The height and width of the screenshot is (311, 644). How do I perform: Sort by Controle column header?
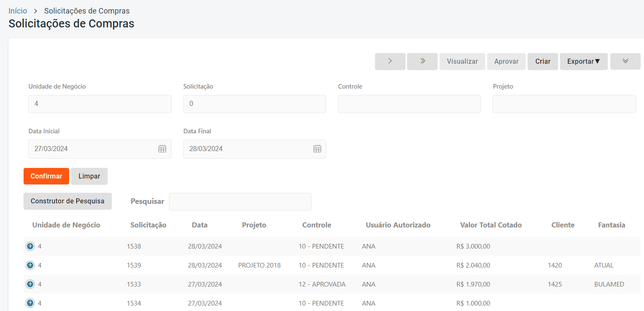317,225
